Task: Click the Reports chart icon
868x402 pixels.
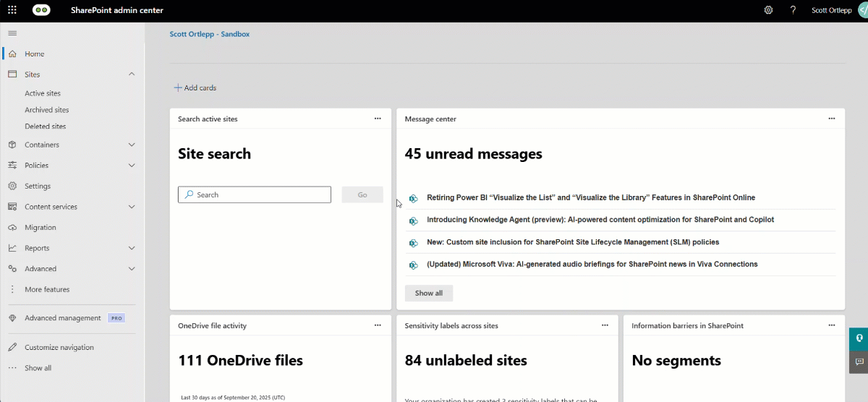Action: click(x=12, y=248)
